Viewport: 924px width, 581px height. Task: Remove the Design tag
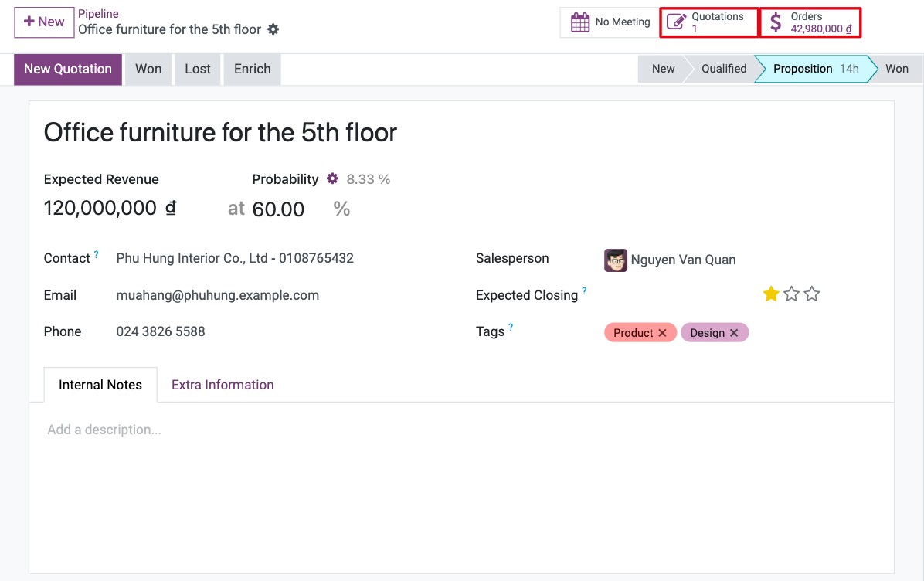pos(734,333)
